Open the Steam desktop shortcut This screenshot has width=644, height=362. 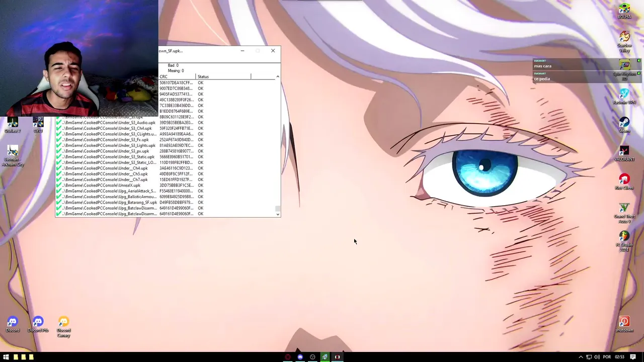(624, 125)
